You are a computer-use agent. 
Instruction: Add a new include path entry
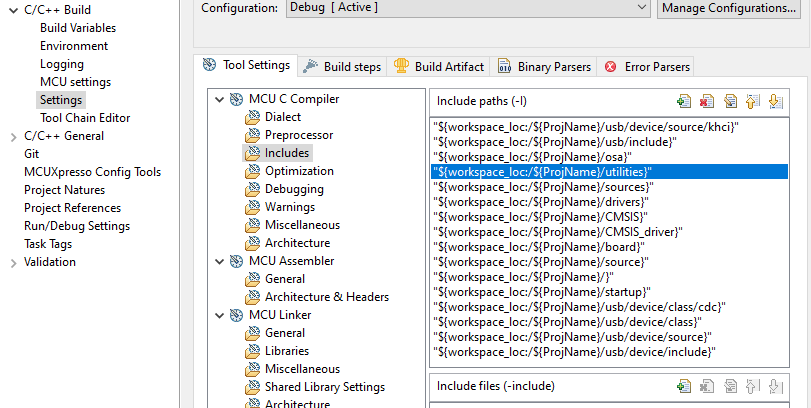[x=684, y=101]
